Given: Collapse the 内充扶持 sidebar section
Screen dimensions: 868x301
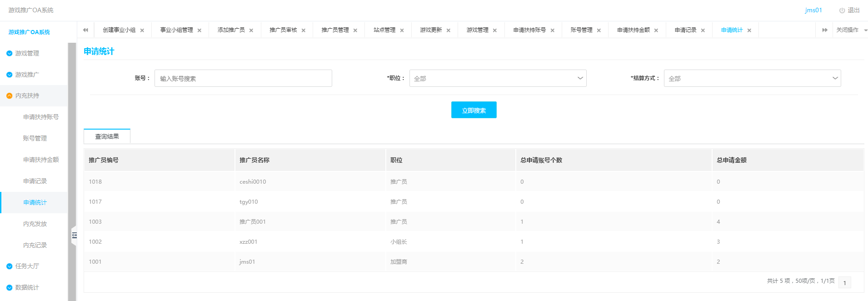Looking at the screenshot, I should pos(27,95).
